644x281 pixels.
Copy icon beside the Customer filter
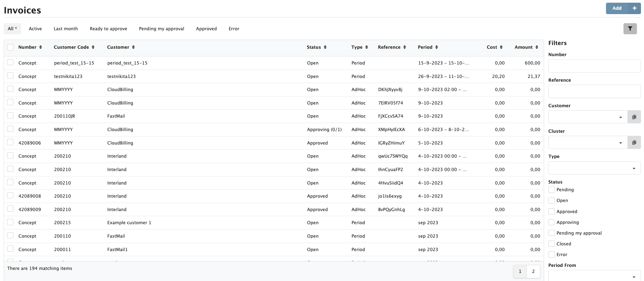(x=634, y=117)
